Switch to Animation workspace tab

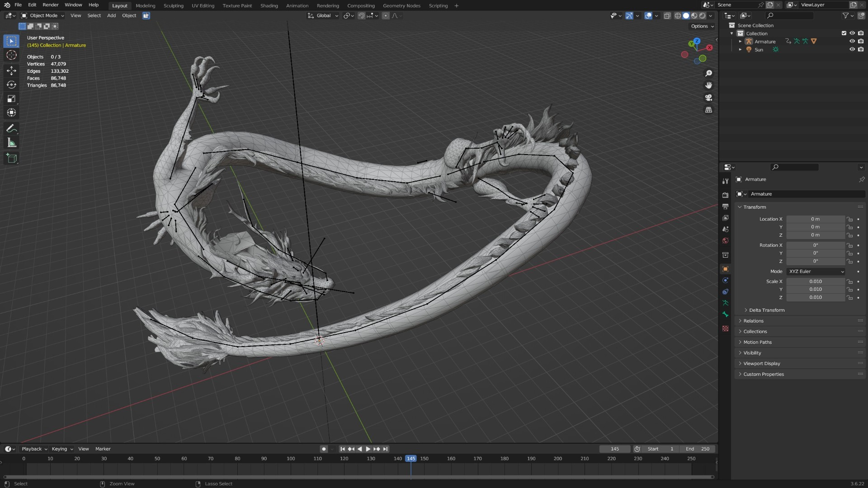[x=297, y=5]
